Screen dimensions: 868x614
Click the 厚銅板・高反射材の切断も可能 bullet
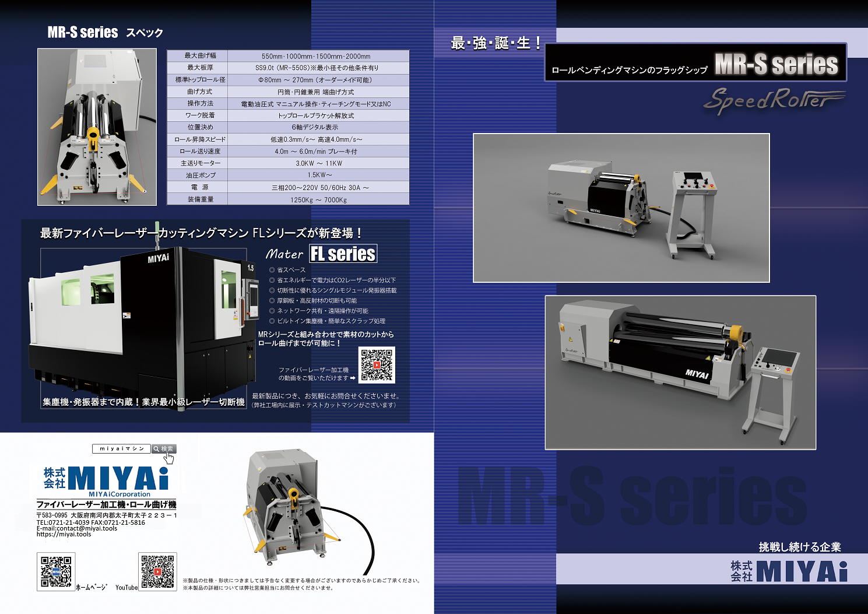(x=312, y=300)
